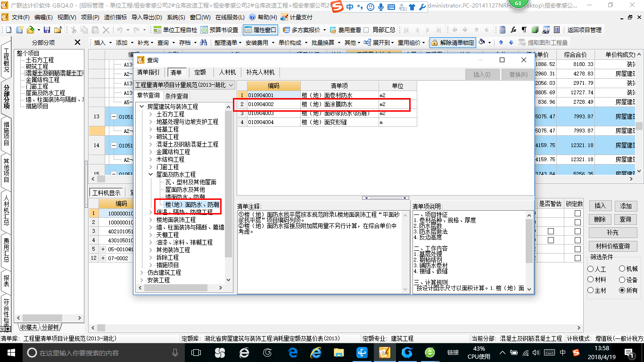644x362 pixels.
Task: Click the new blank file icon
Action: tap(9, 30)
